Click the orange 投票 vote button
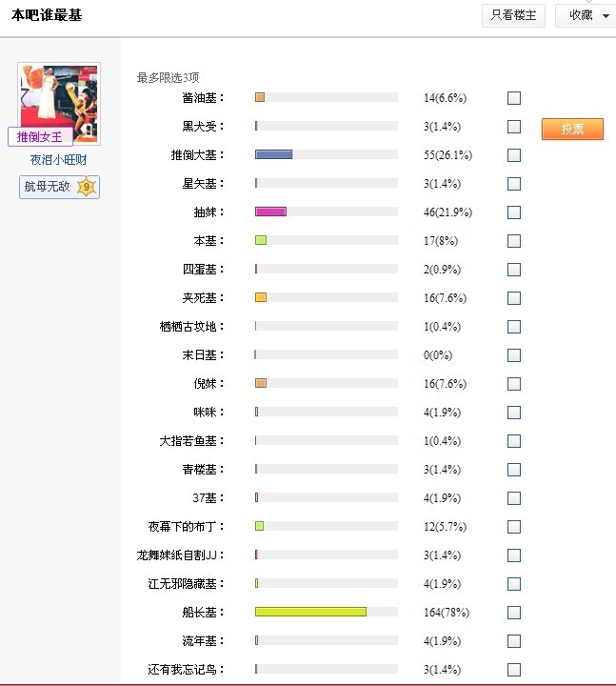The height and width of the screenshot is (686, 616). pyautogui.click(x=572, y=129)
